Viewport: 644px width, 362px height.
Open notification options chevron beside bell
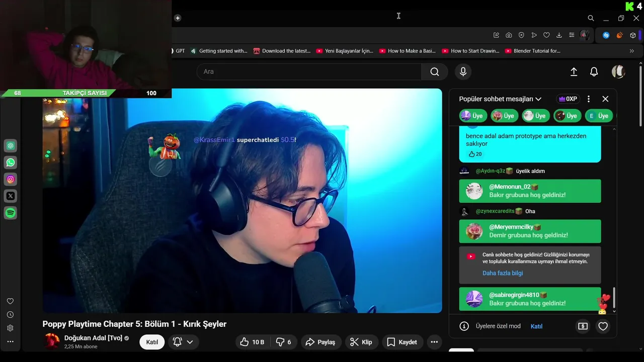click(x=190, y=342)
